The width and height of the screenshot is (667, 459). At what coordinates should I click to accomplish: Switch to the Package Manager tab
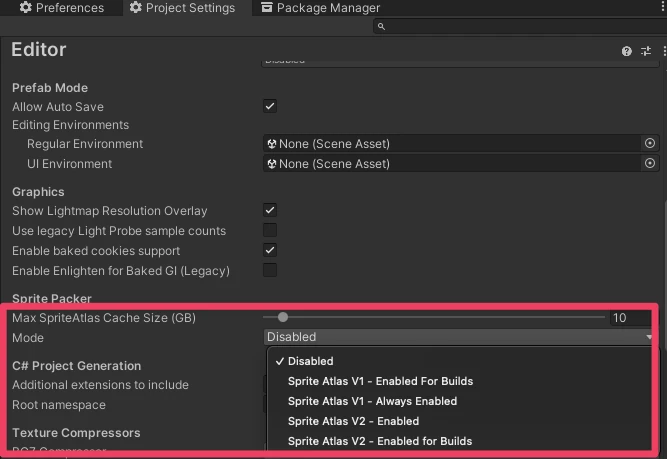point(320,8)
